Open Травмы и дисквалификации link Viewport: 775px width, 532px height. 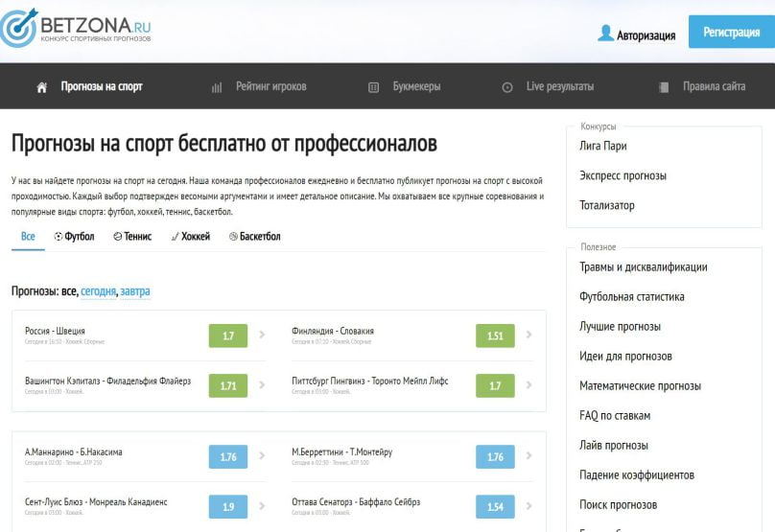tap(644, 267)
